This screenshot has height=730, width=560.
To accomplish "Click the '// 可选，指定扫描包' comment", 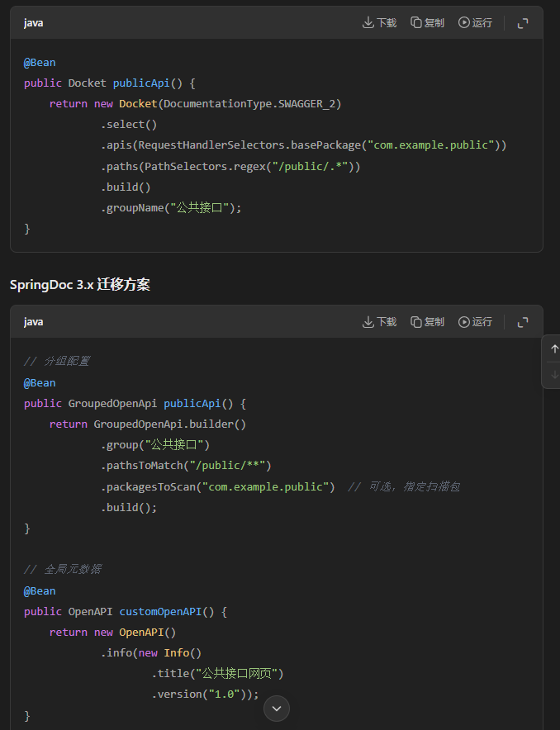I will [404, 487].
